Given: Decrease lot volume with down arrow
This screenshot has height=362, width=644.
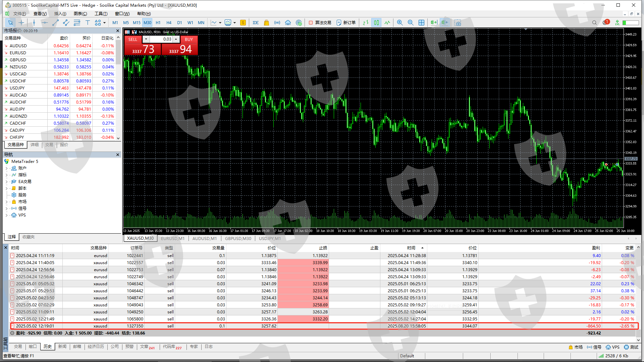Looking at the screenshot, I should pos(146,39).
